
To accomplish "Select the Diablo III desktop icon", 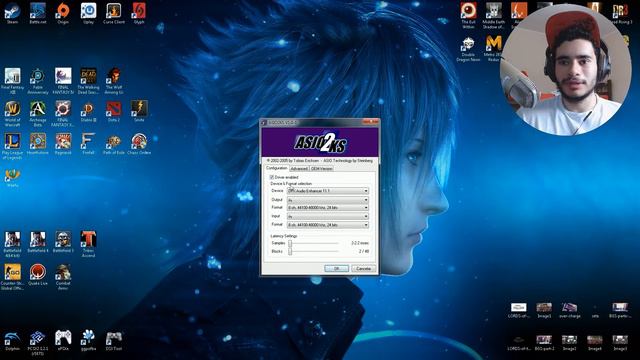I will 88,111.
